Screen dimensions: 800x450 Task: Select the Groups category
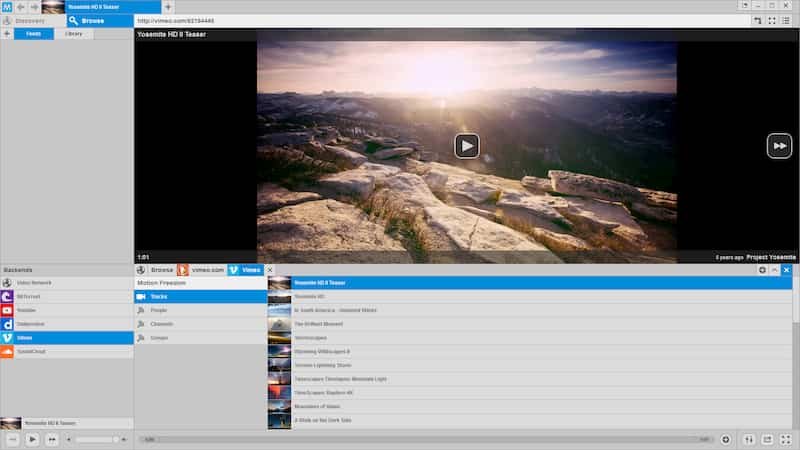coord(201,338)
